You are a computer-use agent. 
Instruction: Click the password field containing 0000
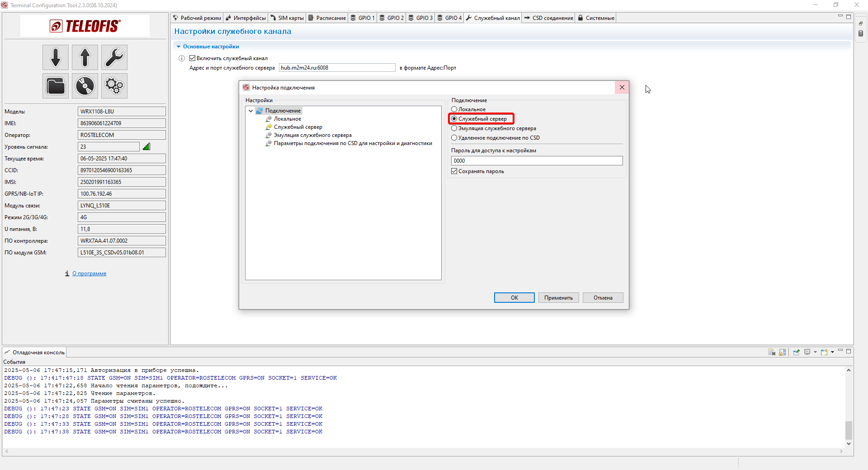pyautogui.click(x=537, y=161)
